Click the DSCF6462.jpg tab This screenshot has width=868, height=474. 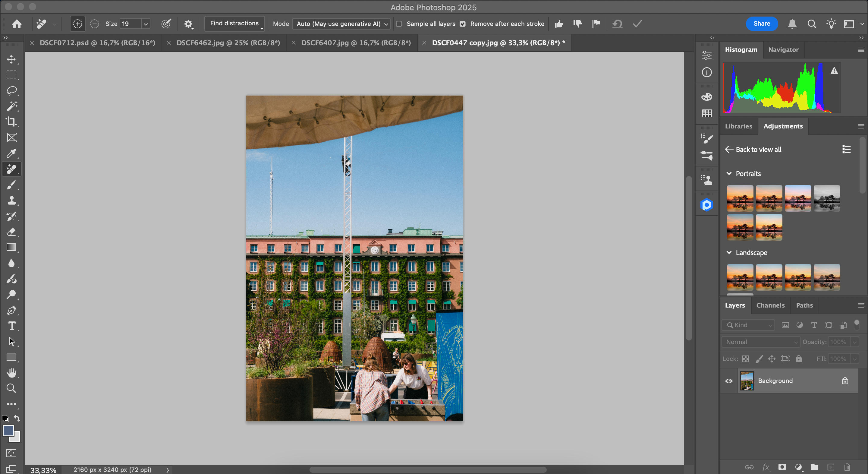[227, 43]
